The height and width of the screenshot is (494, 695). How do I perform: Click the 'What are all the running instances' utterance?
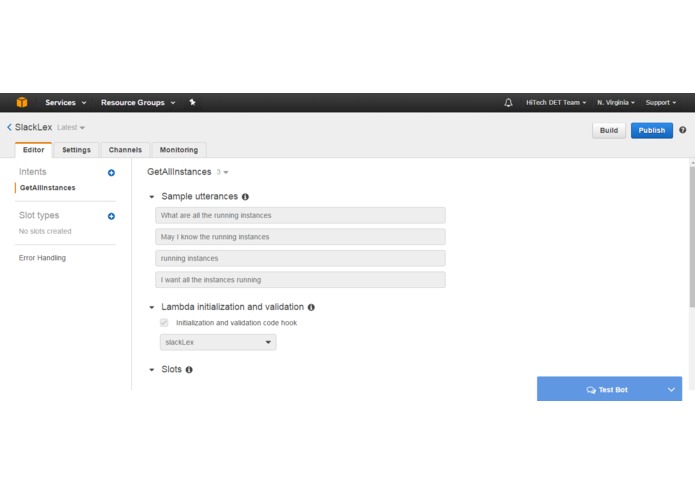[300, 215]
